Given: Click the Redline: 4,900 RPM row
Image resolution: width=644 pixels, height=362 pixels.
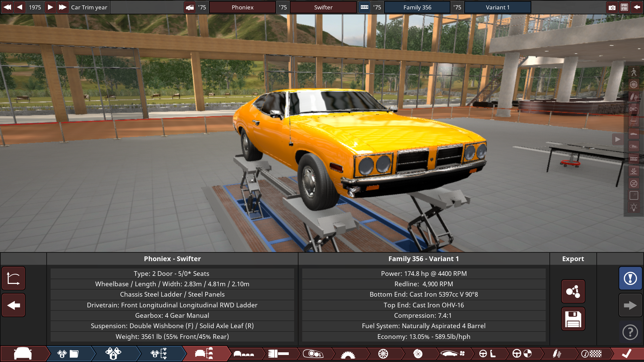Looking at the screenshot, I should 424,284.
